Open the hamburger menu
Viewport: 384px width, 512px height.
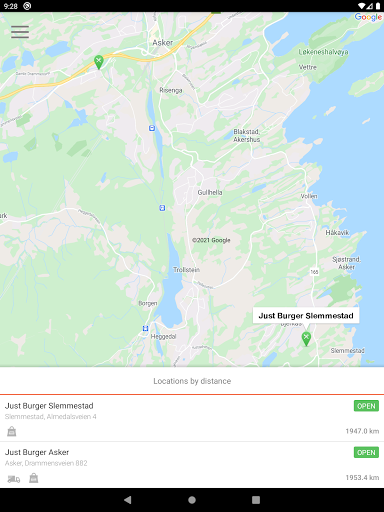click(x=20, y=32)
